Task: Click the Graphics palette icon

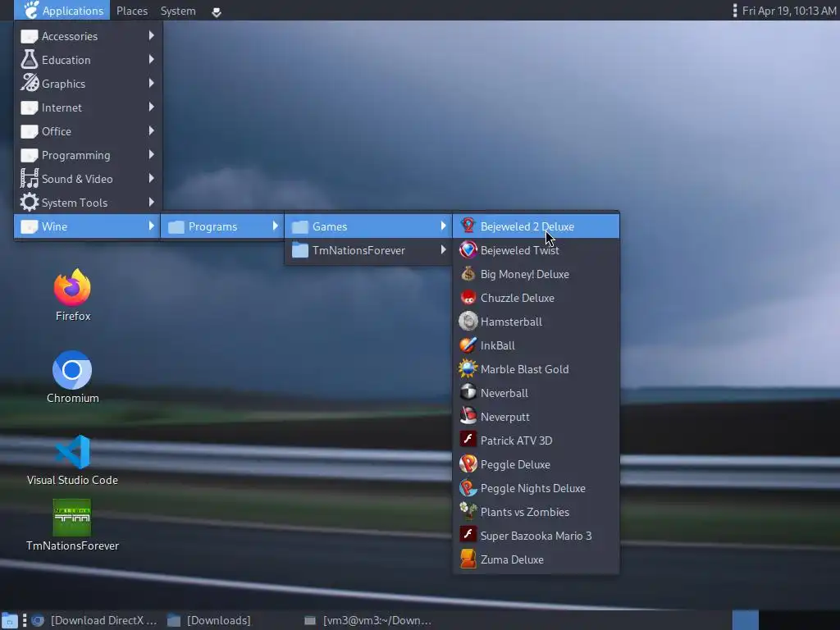Action: click(29, 83)
